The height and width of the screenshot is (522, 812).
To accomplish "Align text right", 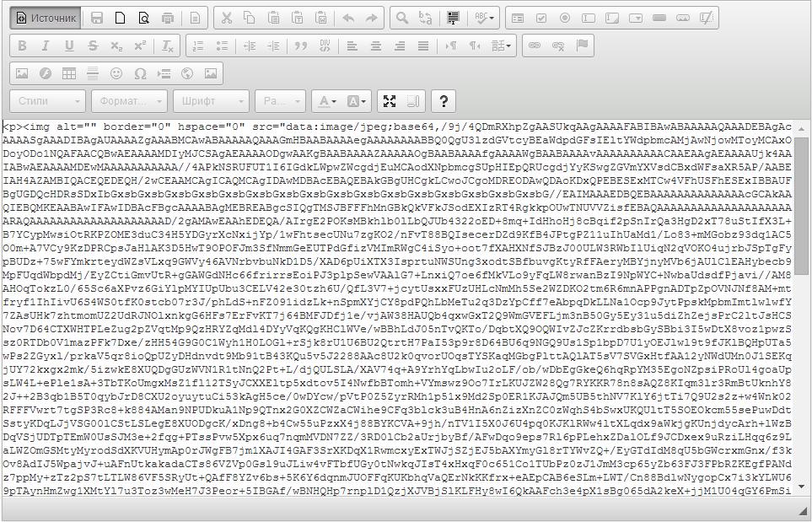I will pos(400,46).
